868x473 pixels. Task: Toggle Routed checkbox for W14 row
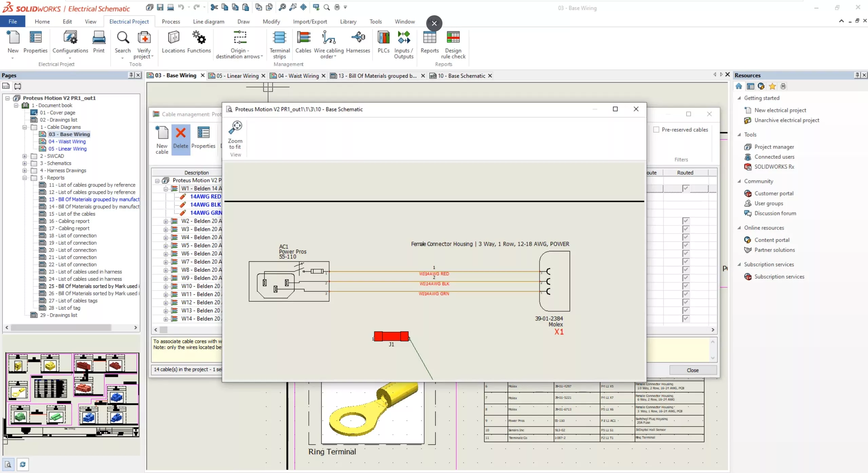point(685,318)
